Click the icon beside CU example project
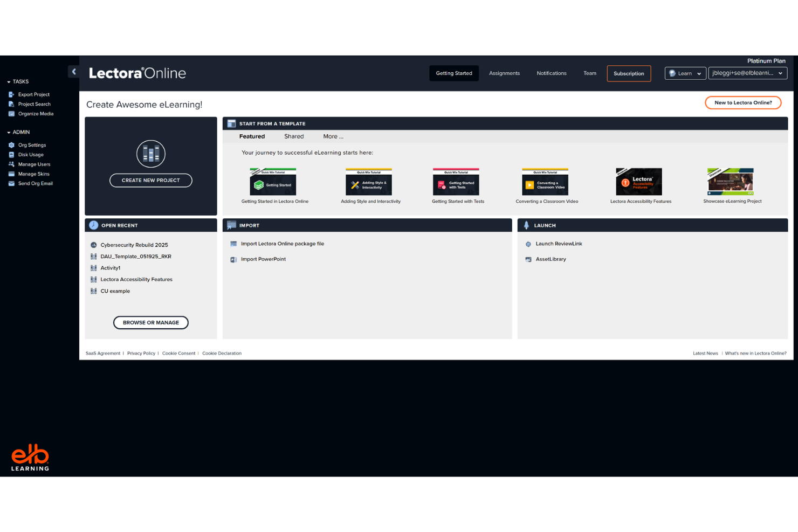Image resolution: width=798 pixels, height=532 pixels. click(94, 291)
